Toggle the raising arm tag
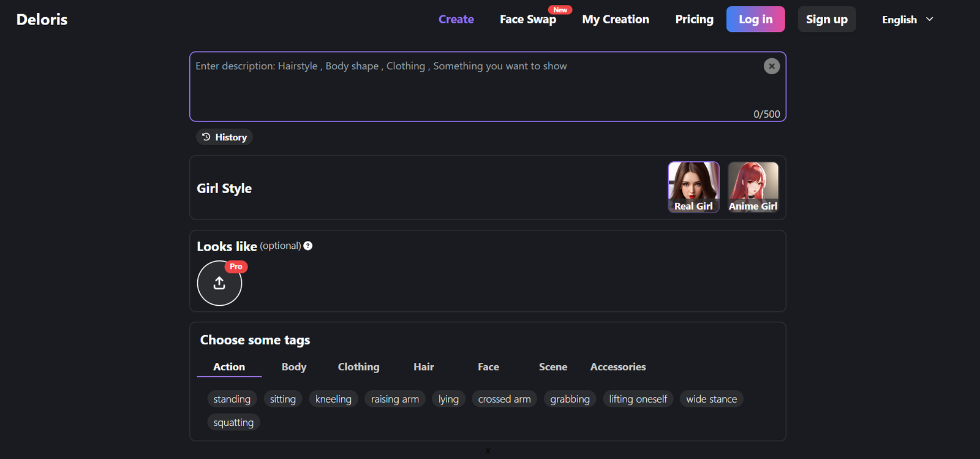 click(395, 399)
